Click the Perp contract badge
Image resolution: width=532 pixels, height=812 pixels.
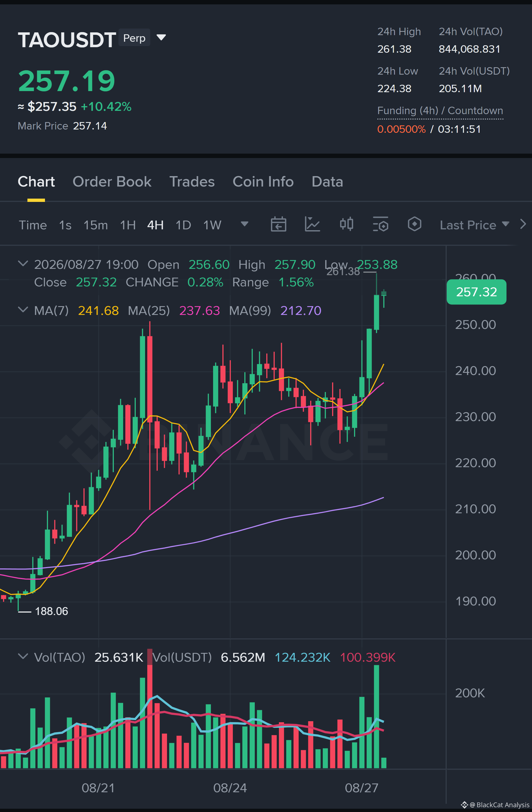click(x=134, y=38)
